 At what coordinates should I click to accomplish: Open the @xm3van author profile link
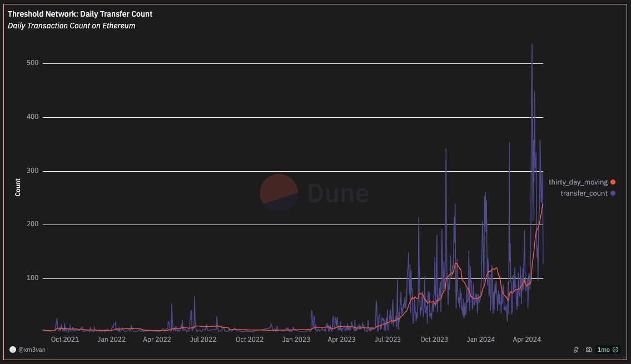point(31,350)
